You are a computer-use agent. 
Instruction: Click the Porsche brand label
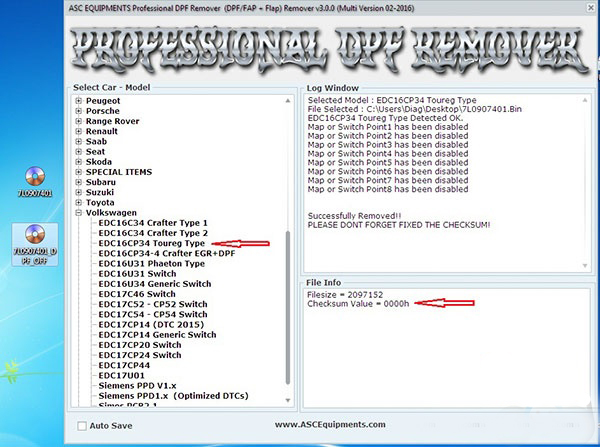pyautogui.click(x=103, y=111)
